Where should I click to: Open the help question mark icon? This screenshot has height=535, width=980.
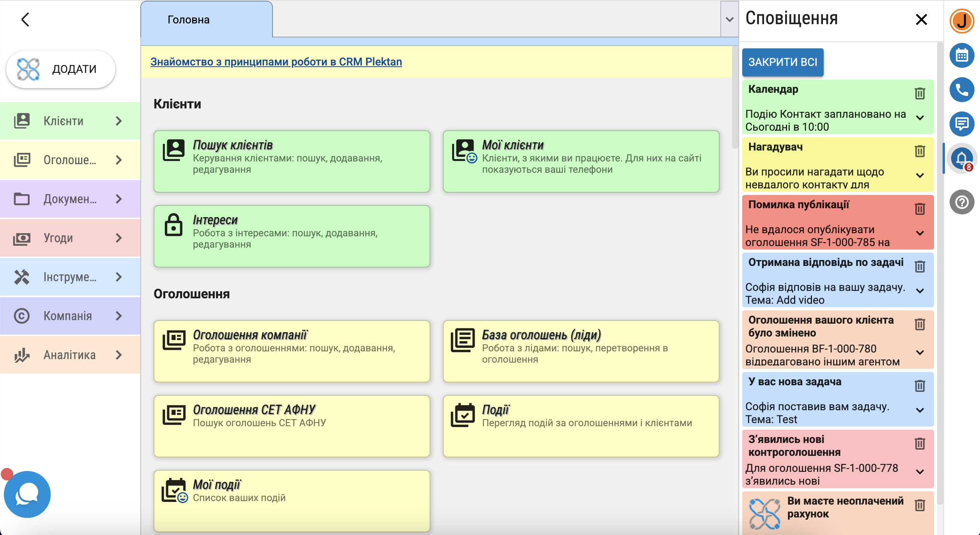pos(961,202)
